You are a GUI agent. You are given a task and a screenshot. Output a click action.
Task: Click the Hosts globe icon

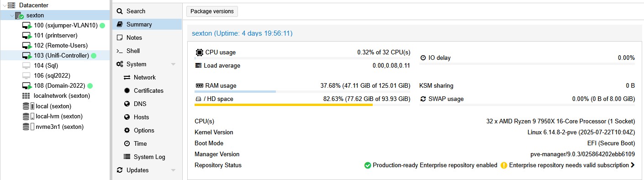click(127, 117)
